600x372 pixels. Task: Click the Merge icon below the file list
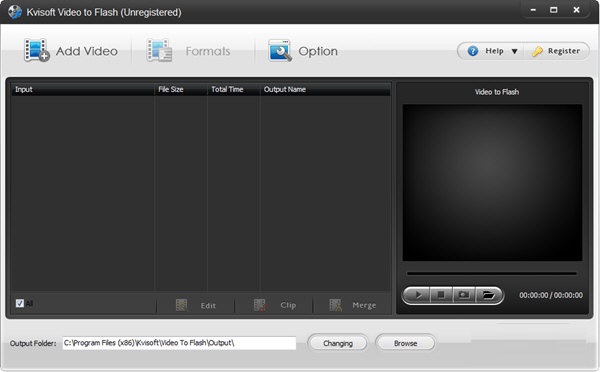click(336, 305)
